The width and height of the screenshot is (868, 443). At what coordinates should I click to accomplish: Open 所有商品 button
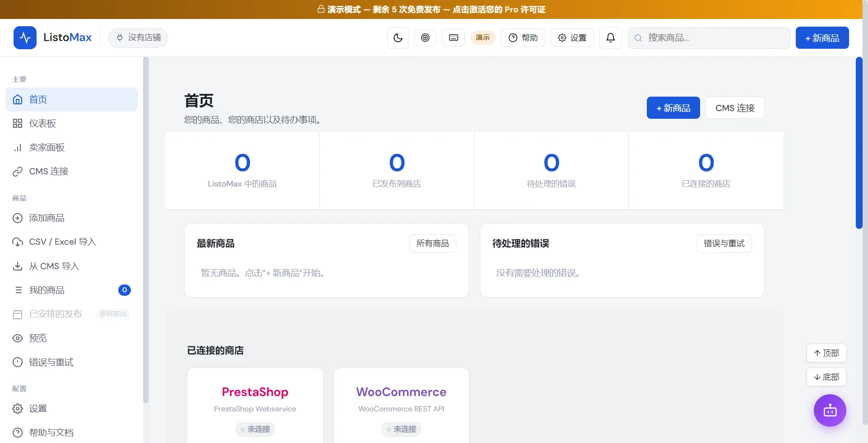point(432,243)
